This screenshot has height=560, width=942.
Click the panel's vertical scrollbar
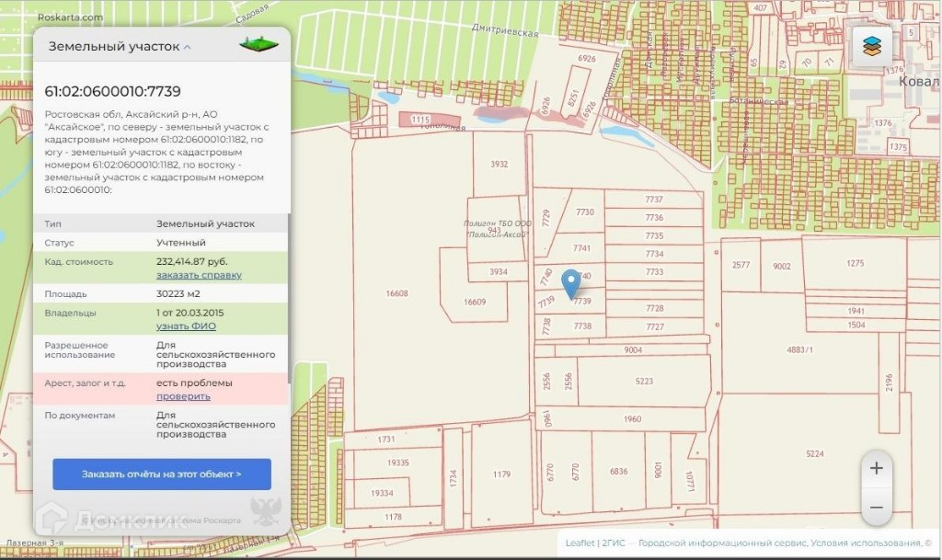pos(290,299)
